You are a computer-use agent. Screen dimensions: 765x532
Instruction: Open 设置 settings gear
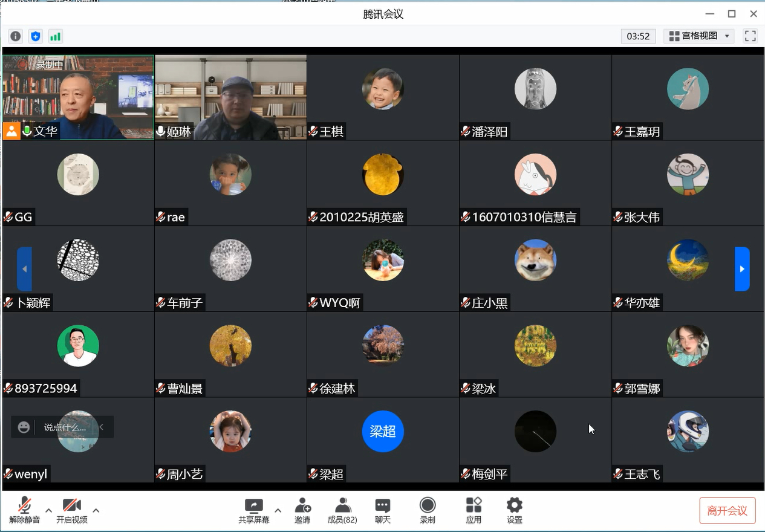pyautogui.click(x=514, y=510)
